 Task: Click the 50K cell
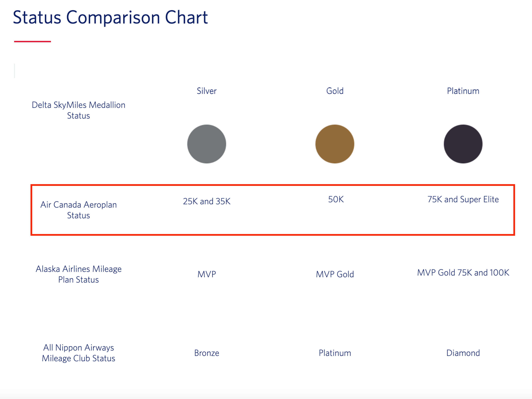336,199
